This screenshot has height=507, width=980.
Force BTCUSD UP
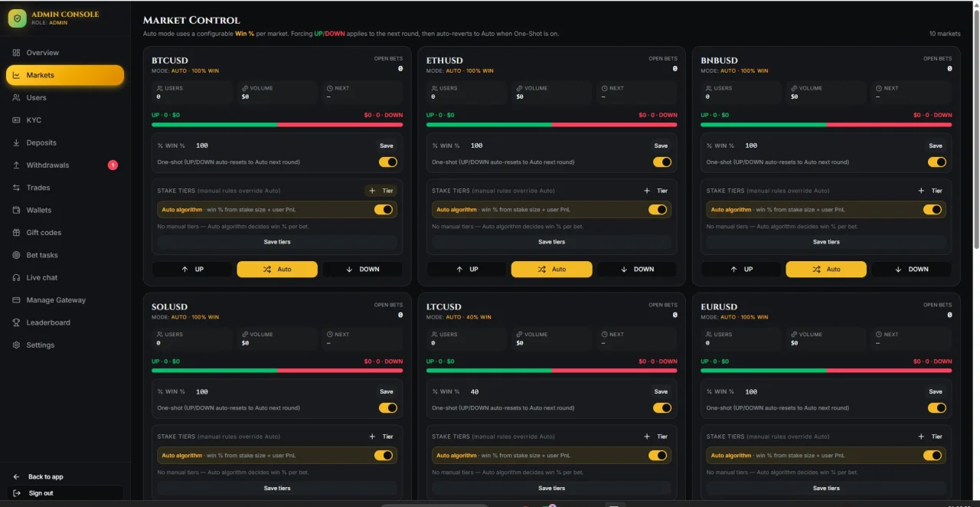[192, 269]
